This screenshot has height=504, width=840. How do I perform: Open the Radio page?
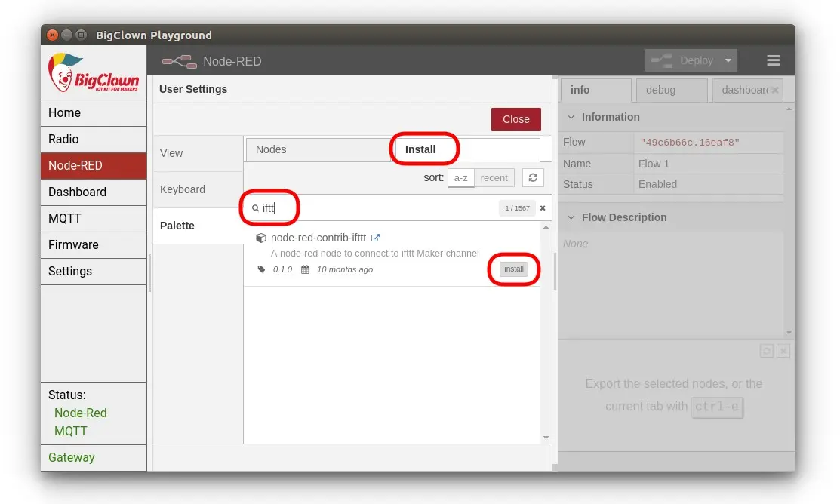coord(94,140)
